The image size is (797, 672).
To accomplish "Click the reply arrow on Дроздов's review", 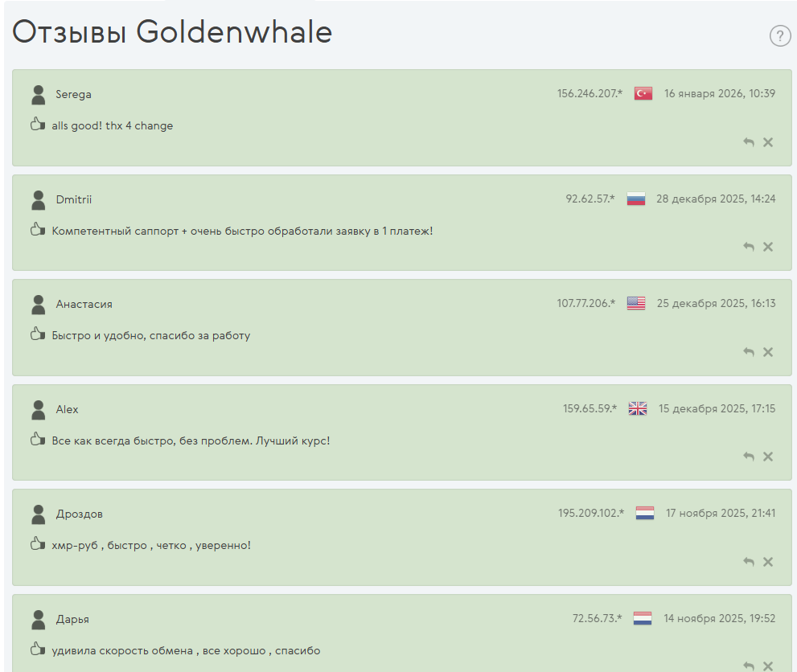I will [x=747, y=562].
